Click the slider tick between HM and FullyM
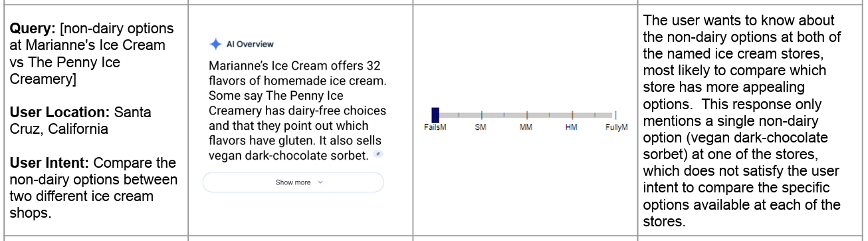 (x=594, y=115)
